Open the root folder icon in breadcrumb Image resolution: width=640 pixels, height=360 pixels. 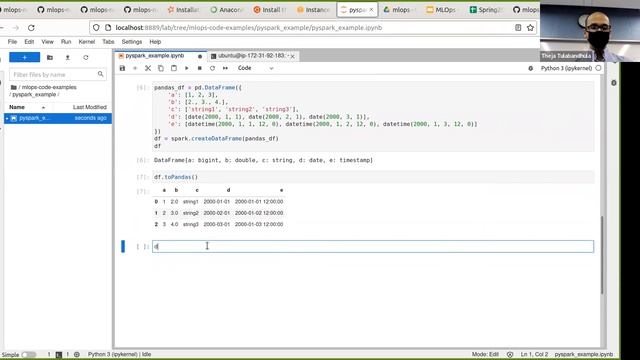coord(13,87)
